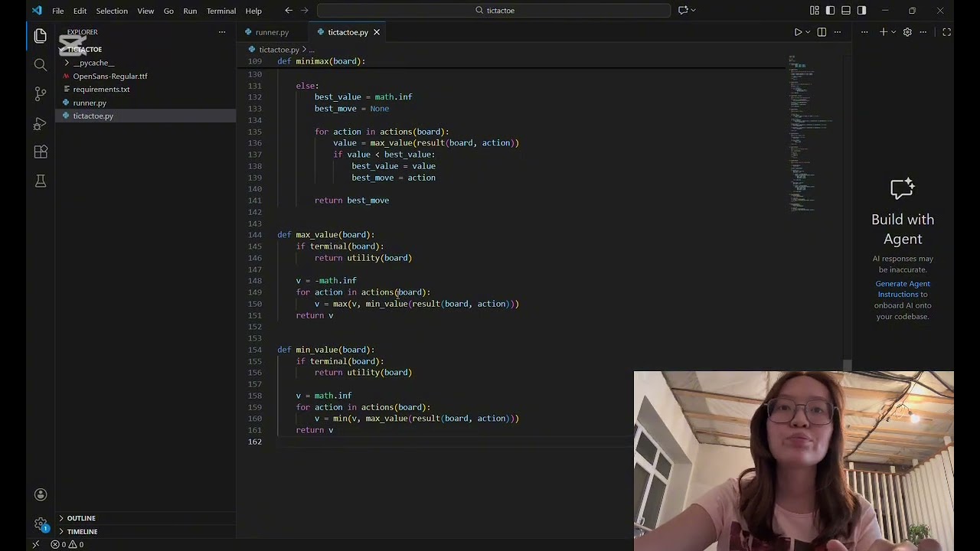Open chat settings gear icon

907,32
